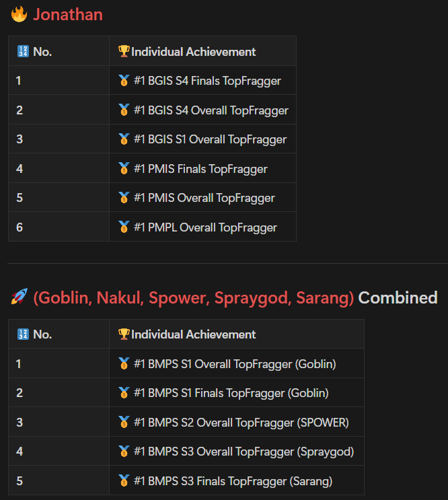This screenshot has width=448, height=500.
Task: Select '#1 BMPS S1 Overall TopFragger (Goblin)' text
Action: pyautogui.click(x=235, y=364)
